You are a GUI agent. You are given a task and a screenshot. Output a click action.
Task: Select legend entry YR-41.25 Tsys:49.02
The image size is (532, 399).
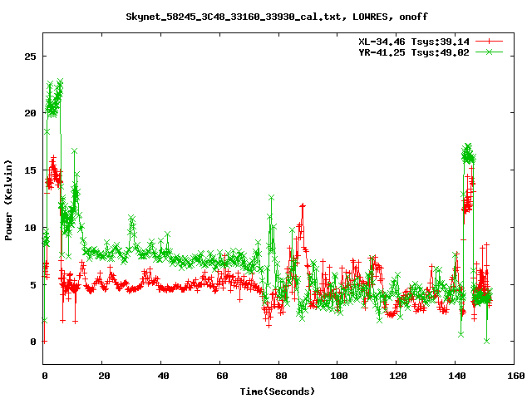tap(414, 52)
